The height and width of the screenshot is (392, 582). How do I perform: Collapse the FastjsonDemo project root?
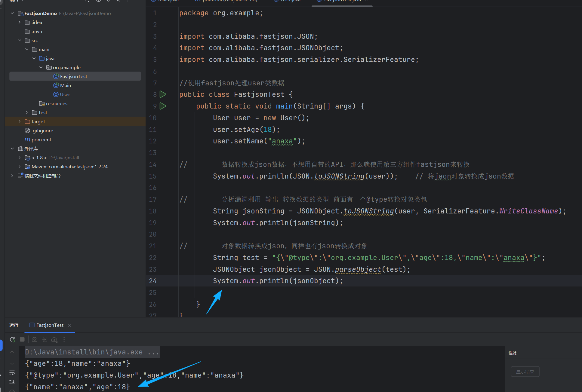(12, 13)
